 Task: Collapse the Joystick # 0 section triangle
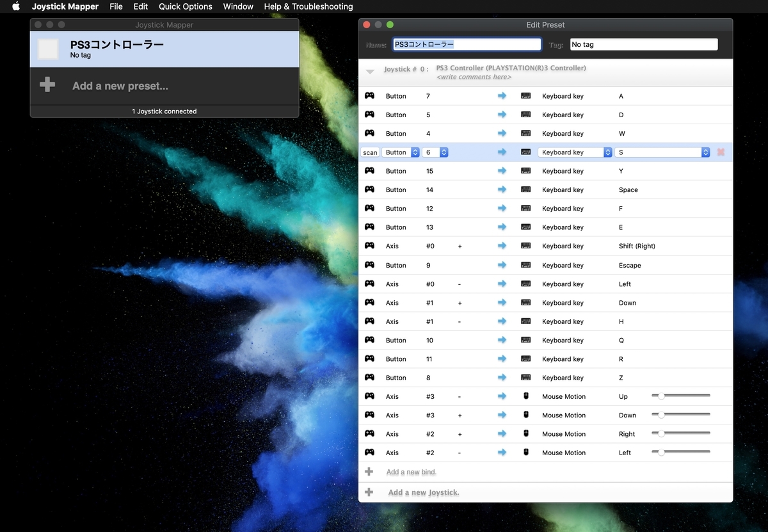pyautogui.click(x=370, y=72)
